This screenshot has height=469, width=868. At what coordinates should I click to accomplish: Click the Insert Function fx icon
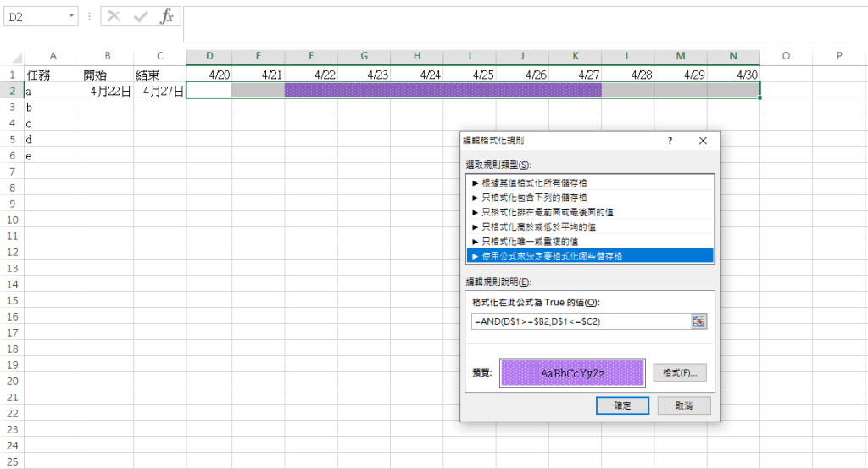tap(167, 16)
